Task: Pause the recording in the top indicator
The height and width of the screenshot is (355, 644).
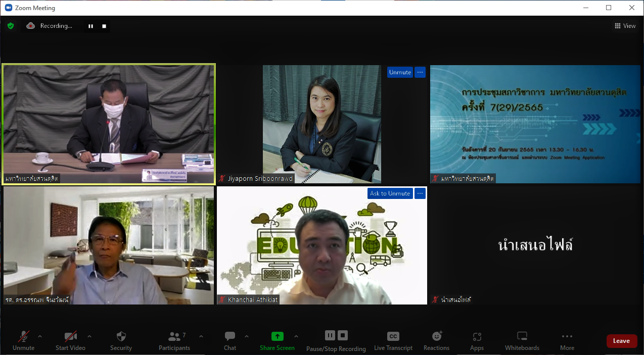Action: point(91,26)
